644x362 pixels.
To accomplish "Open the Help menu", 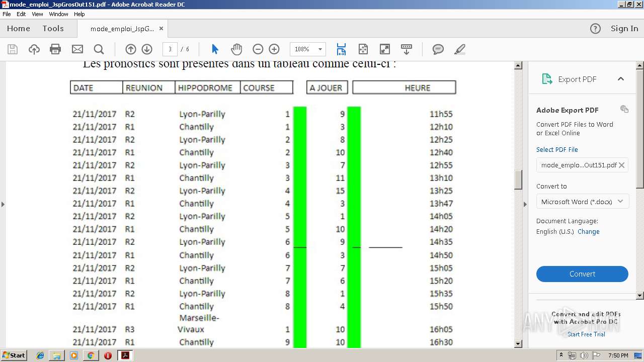I will point(79,14).
